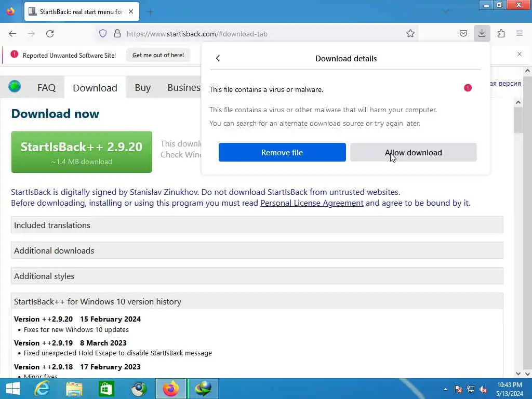
Task: Open the Business tab
Action: tap(184, 87)
